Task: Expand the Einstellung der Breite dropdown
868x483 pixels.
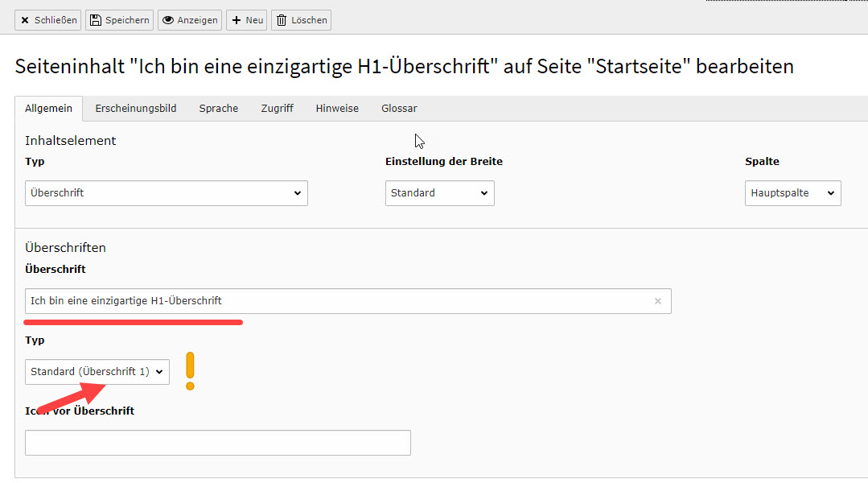Action: click(439, 193)
